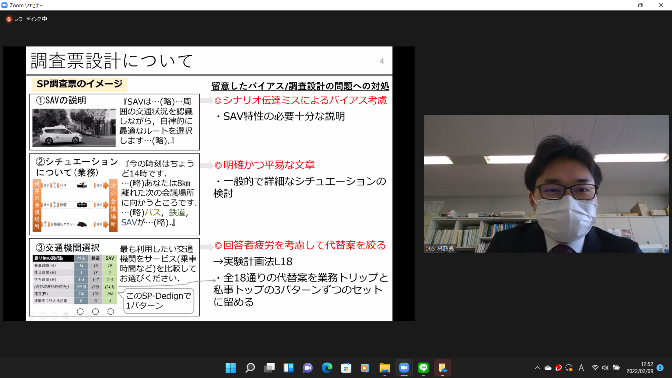
Task: Open the Windows Start menu
Action: pyautogui.click(x=231, y=368)
